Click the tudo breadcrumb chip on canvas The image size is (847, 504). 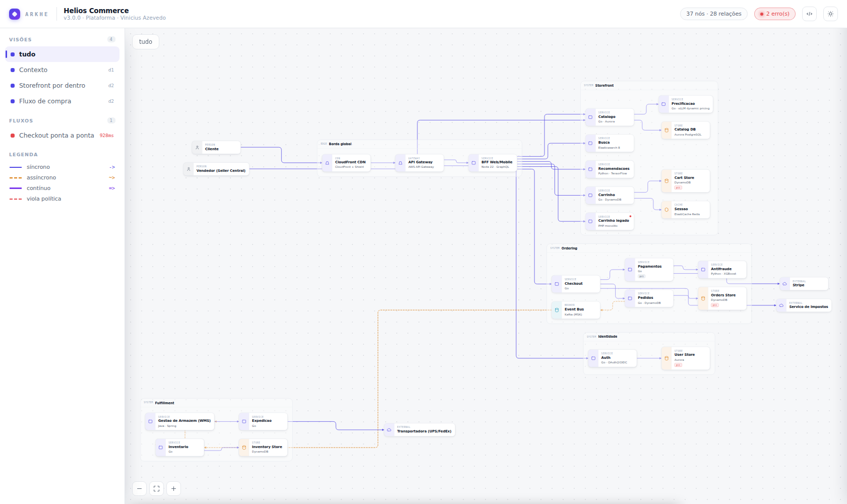pyautogui.click(x=146, y=42)
